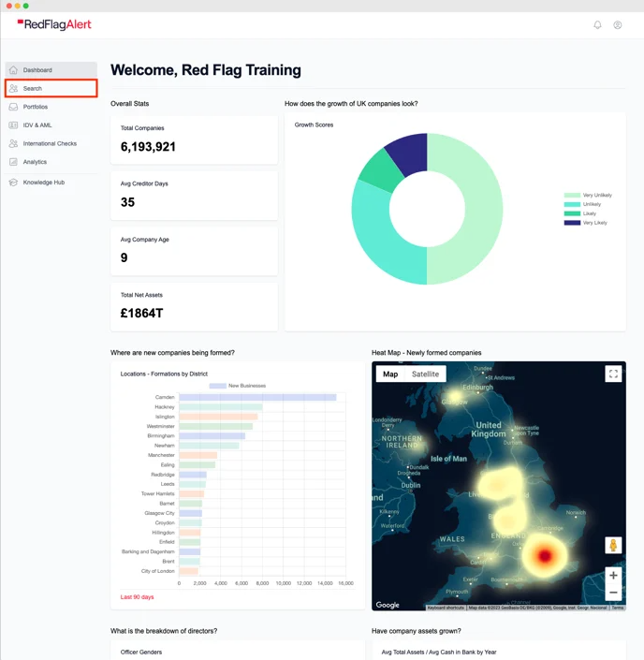Open Search in the sidebar
The height and width of the screenshot is (660, 644).
coord(51,88)
